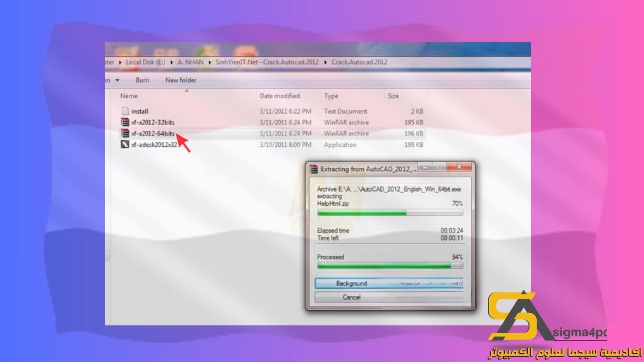This screenshot has width=644, height=362.
Task: Go to A. NHAN folder breadcrumb
Action: tap(190, 62)
